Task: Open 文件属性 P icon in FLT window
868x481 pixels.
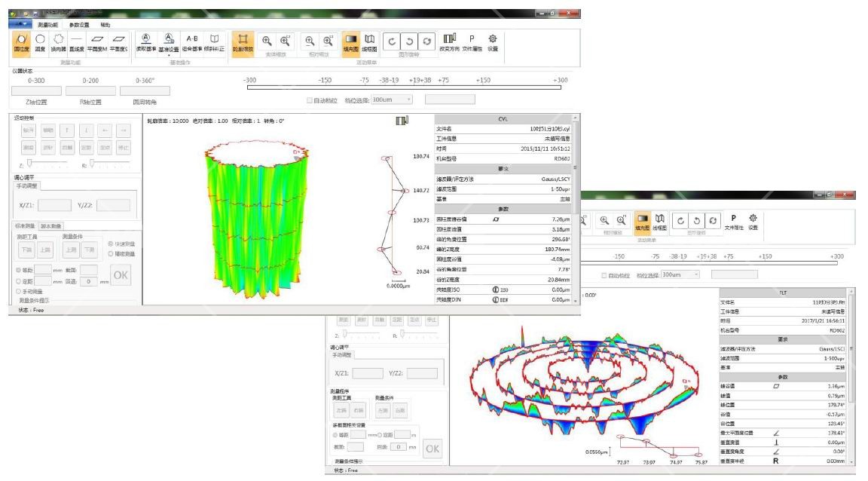Action: tap(734, 222)
